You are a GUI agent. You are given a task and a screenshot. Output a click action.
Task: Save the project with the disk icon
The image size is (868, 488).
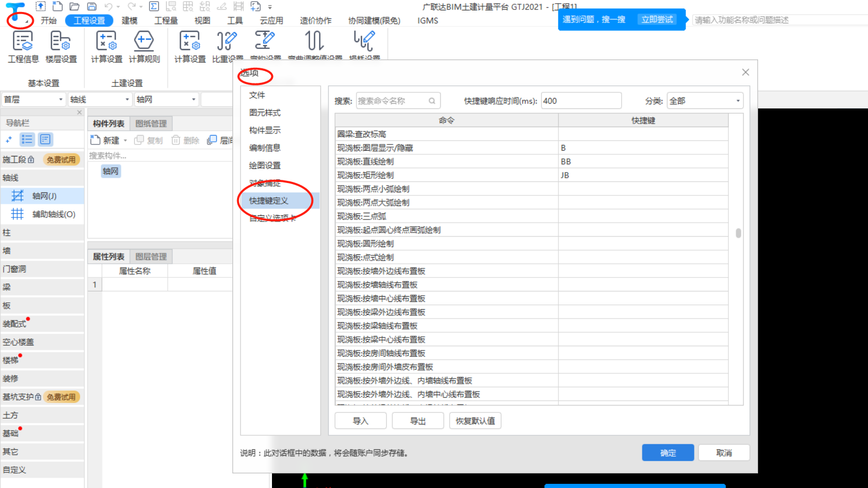pyautogui.click(x=92, y=6)
